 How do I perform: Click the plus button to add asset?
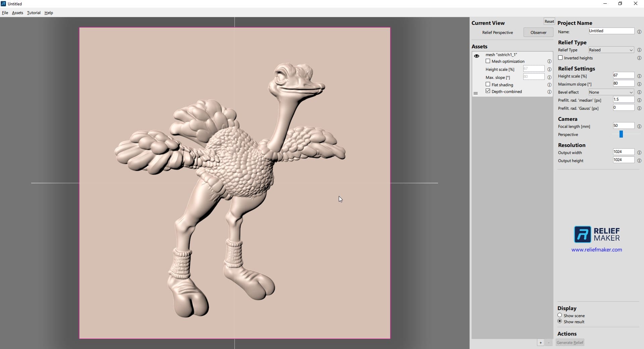540,343
